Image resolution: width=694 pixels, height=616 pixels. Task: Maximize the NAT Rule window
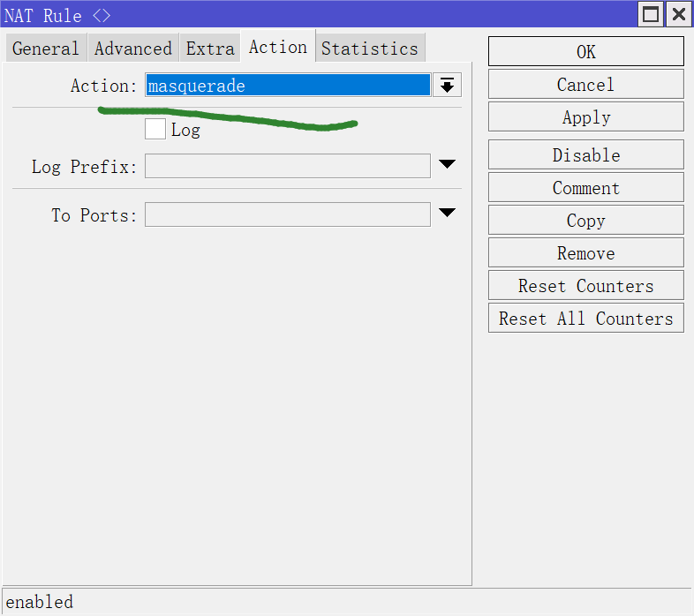[x=651, y=14]
